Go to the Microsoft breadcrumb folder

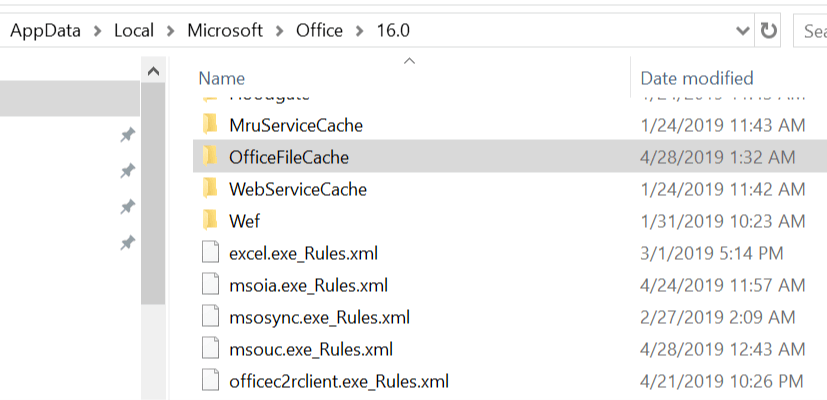pos(224,30)
